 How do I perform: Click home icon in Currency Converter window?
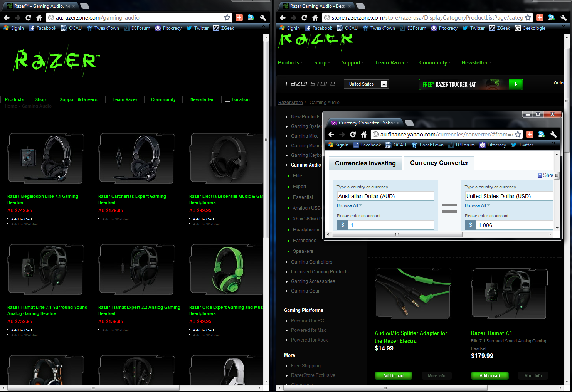point(363,135)
